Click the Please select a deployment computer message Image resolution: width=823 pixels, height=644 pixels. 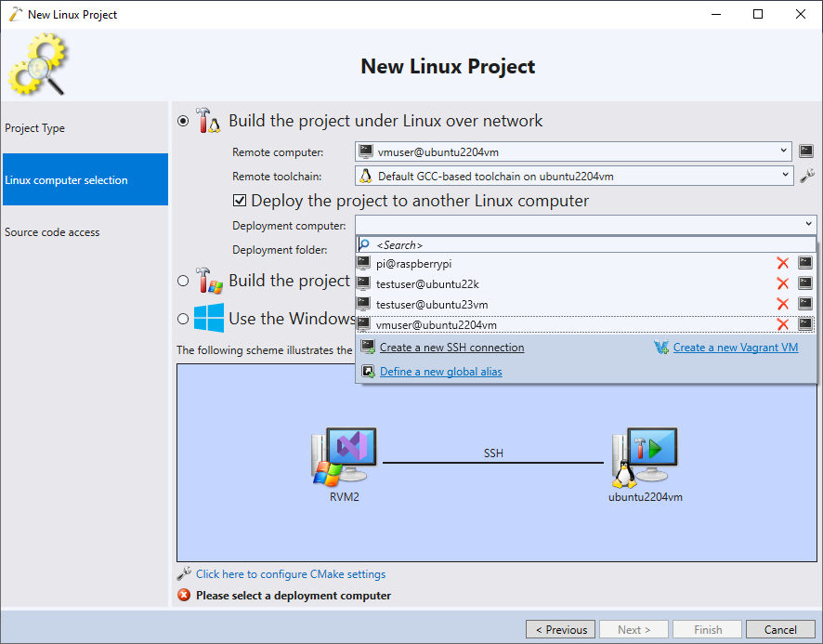[x=294, y=595]
